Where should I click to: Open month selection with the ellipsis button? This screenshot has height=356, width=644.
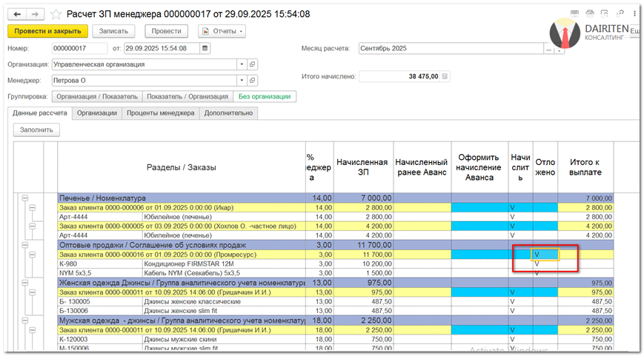(548, 49)
